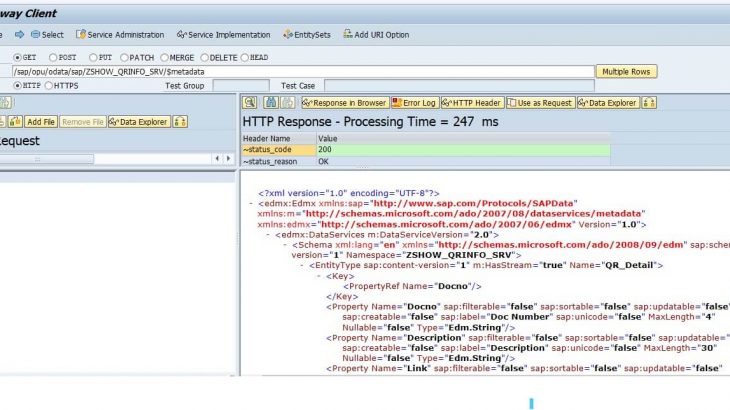730x410 pixels.
Task: Click the request pane horizontal scrollbar thumb
Action: pos(46,159)
